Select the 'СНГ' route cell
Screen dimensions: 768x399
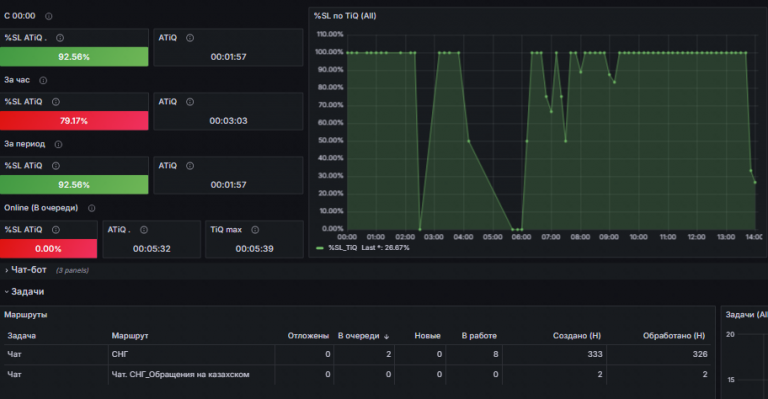click(192, 354)
